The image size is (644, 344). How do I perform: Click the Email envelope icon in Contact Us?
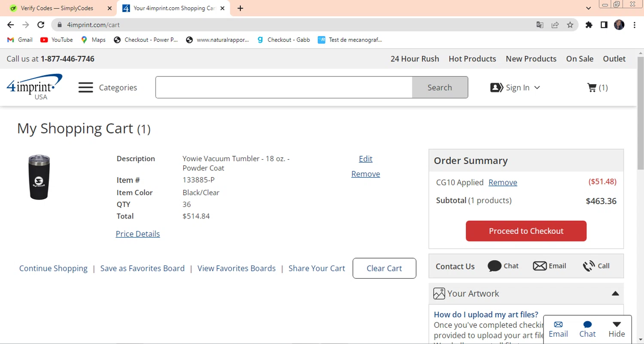pyautogui.click(x=540, y=266)
